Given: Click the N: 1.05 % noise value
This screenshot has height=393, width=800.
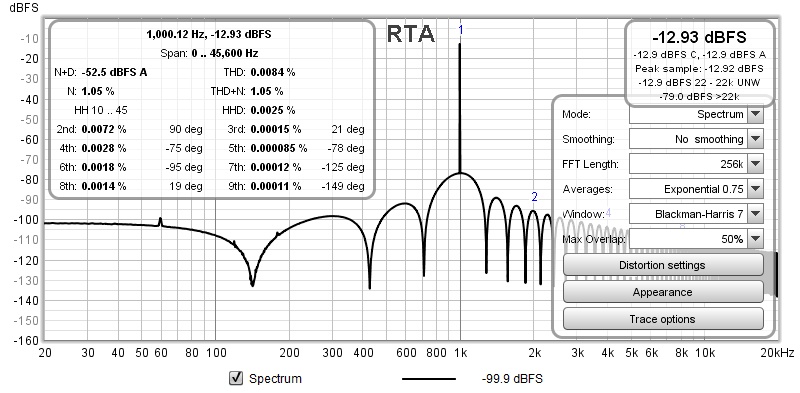Looking at the screenshot, I should pyautogui.click(x=98, y=91).
